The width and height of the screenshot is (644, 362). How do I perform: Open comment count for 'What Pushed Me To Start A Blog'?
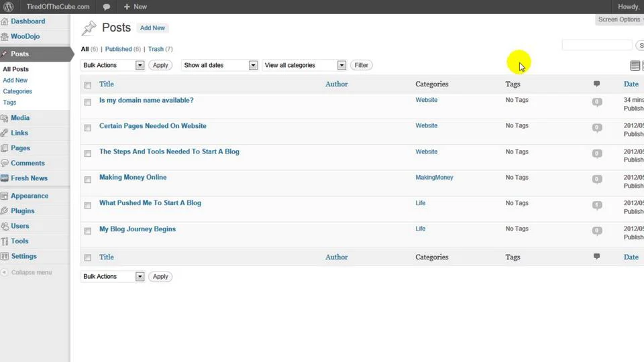click(597, 205)
